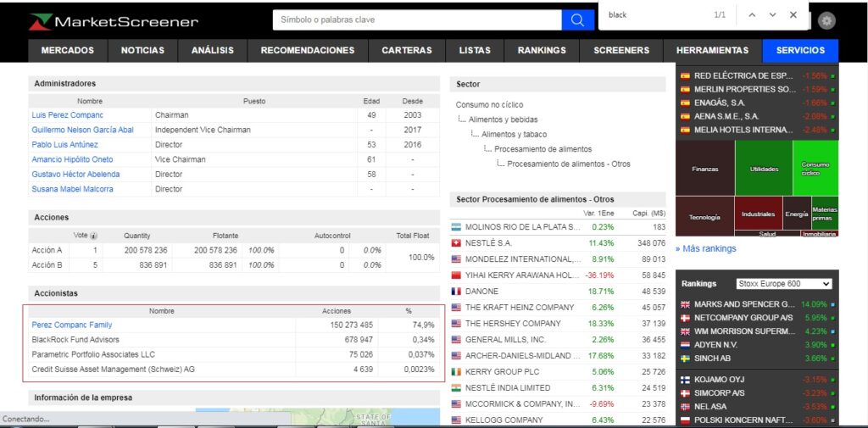The image size is (868, 428).
Task: Click the Danone French flag icon
Action: coord(456,292)
